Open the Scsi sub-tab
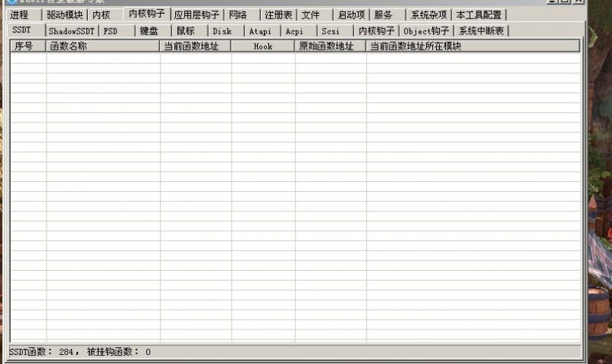This screenshot has height=364, width=612. click(335, 31)
